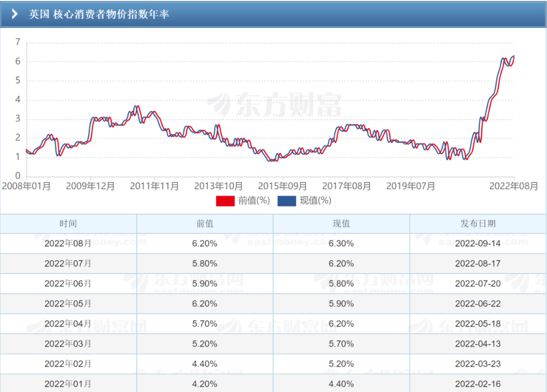Click release date 2022-02-16
The image size is (547, 392).
[478, 384]
